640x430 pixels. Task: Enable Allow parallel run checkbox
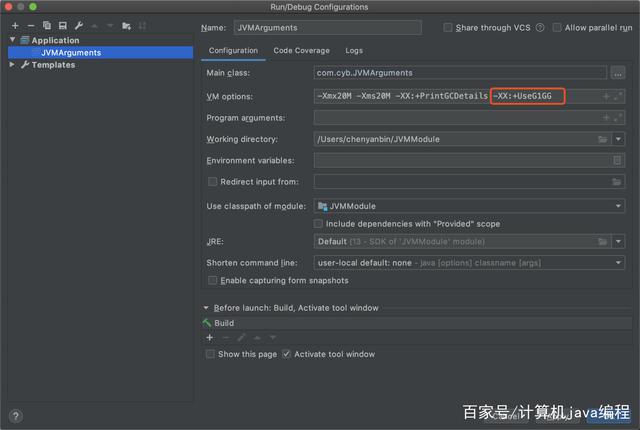[x=557, y=28]
